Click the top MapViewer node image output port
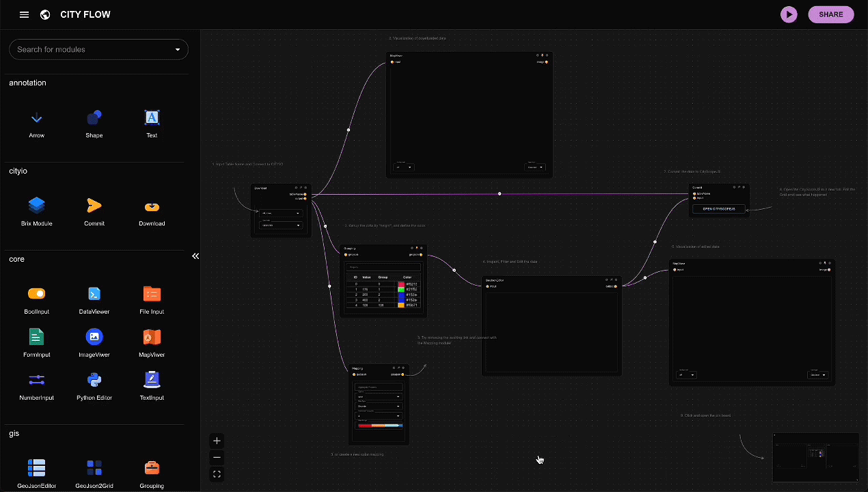The image size is (868, 492). (x=546, y=62)
